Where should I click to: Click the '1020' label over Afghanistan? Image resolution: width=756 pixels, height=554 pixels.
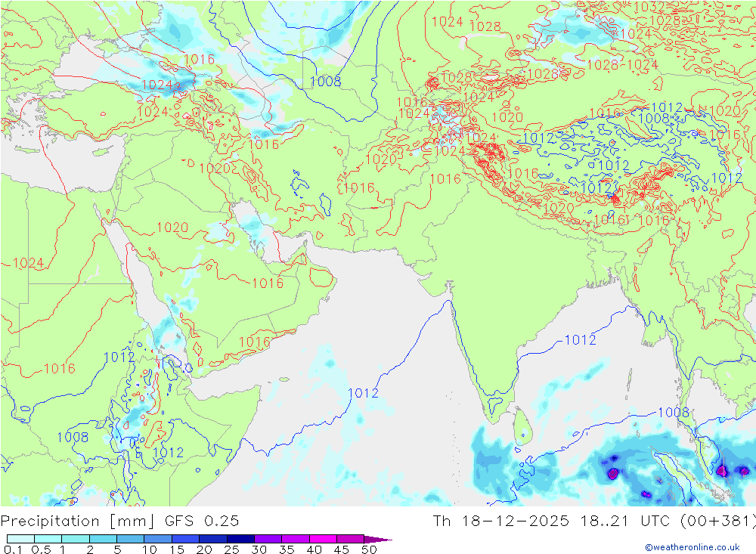[x=381, y=159]
